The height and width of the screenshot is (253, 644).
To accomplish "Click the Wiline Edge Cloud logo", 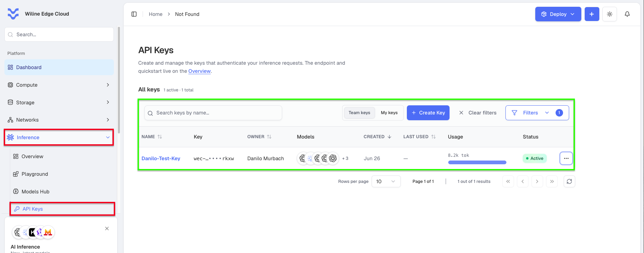I will coord(13,14).
